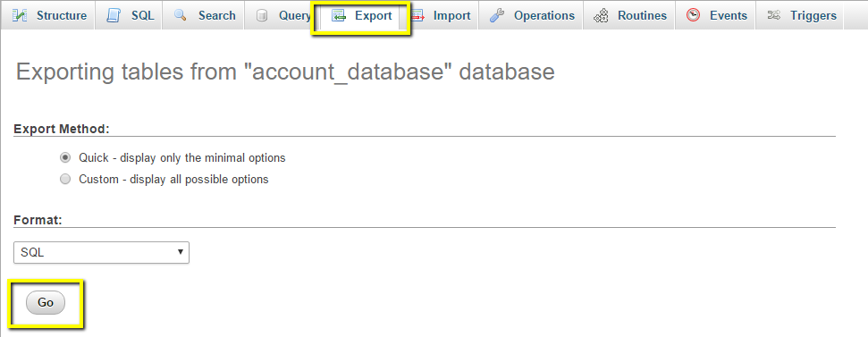
Task: Click the Structure tab icon
Action: (x=20, y=15)
